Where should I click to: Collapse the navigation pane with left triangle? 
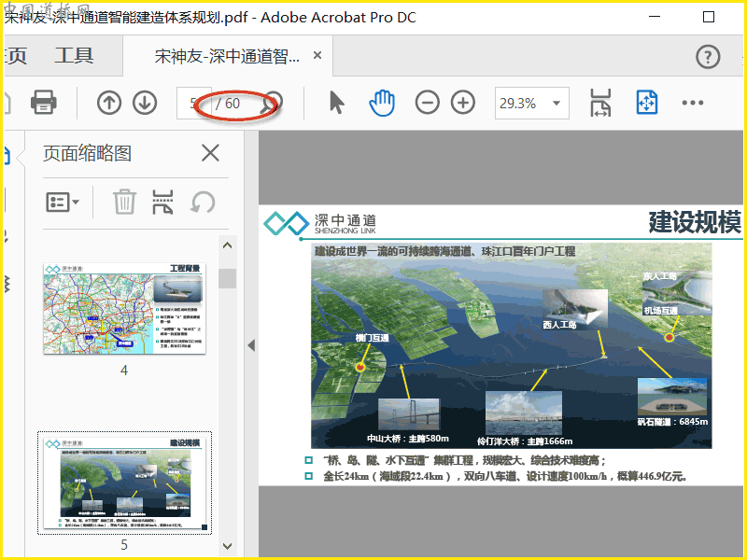click(x=251, y=345)
